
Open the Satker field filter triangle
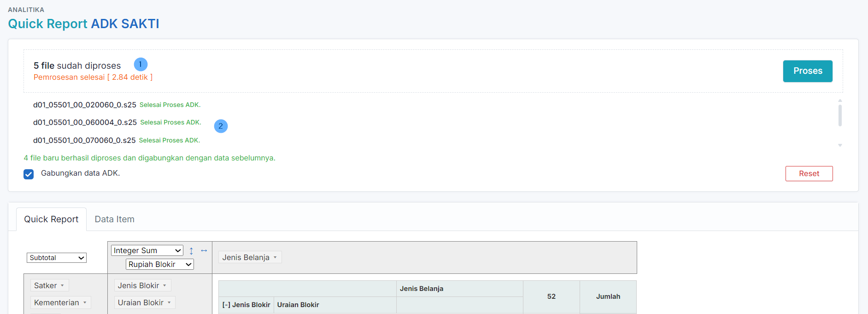62,286
